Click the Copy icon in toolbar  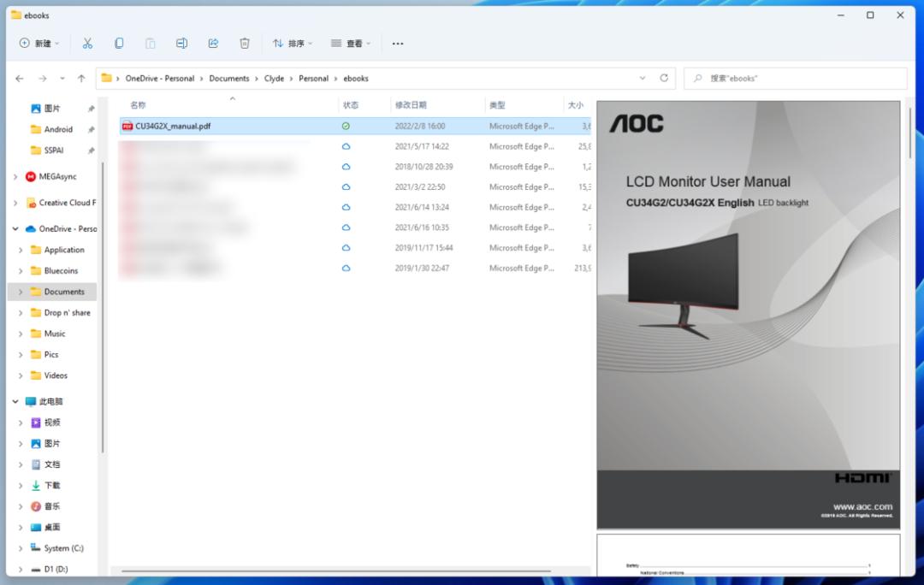(x=118, y=43)
